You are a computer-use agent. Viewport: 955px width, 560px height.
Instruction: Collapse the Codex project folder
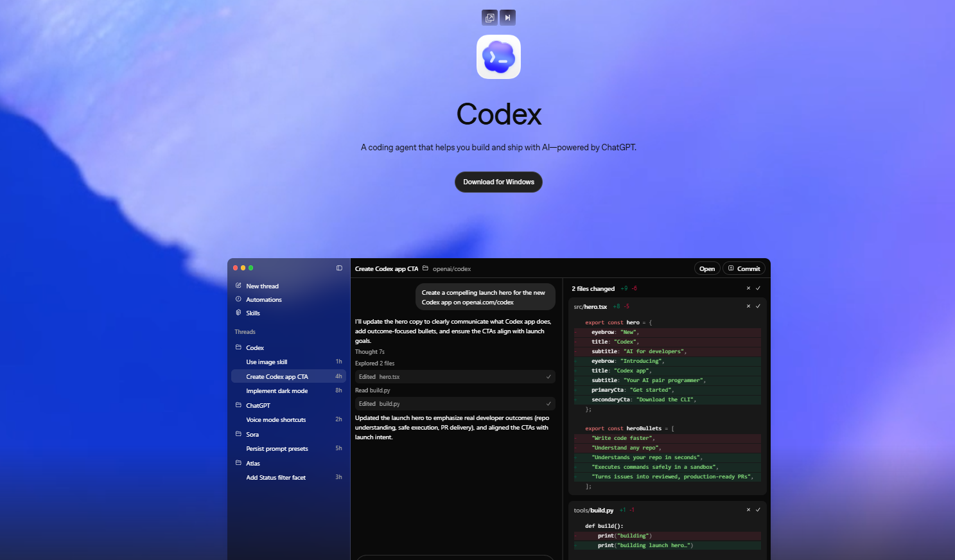click(238, 347)
